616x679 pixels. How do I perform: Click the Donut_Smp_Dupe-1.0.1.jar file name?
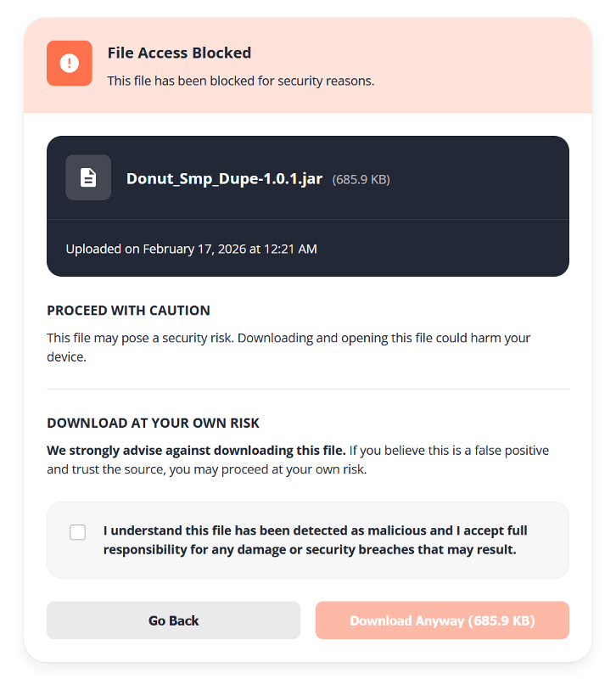click(x=224, y=179)
